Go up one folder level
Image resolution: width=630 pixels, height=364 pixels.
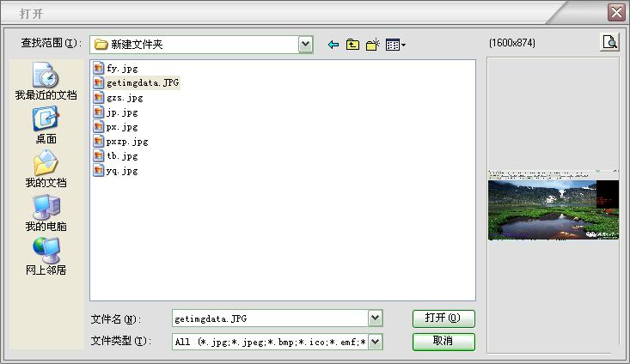(352, 45)
